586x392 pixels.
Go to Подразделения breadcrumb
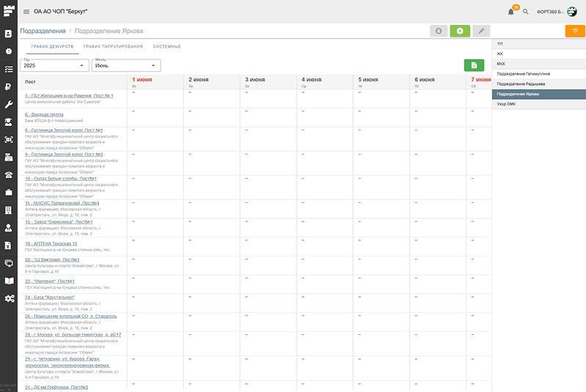click(x=42, y=32)
